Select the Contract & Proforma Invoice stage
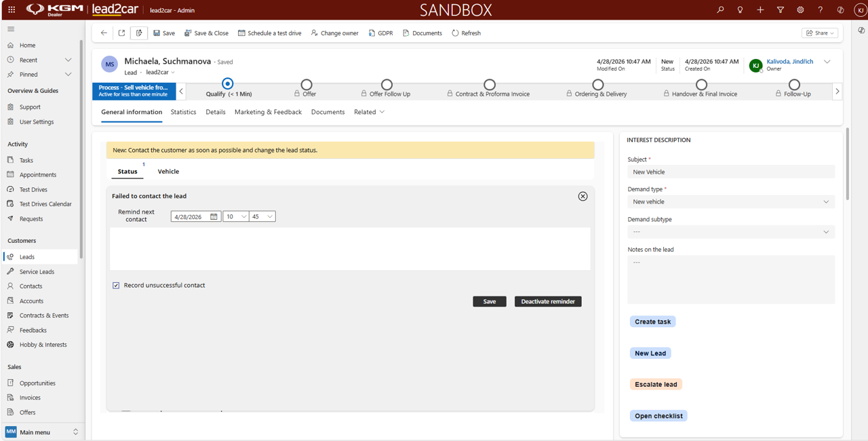The width and height of the screenshot is (868, 441). (x=490, y=85)
